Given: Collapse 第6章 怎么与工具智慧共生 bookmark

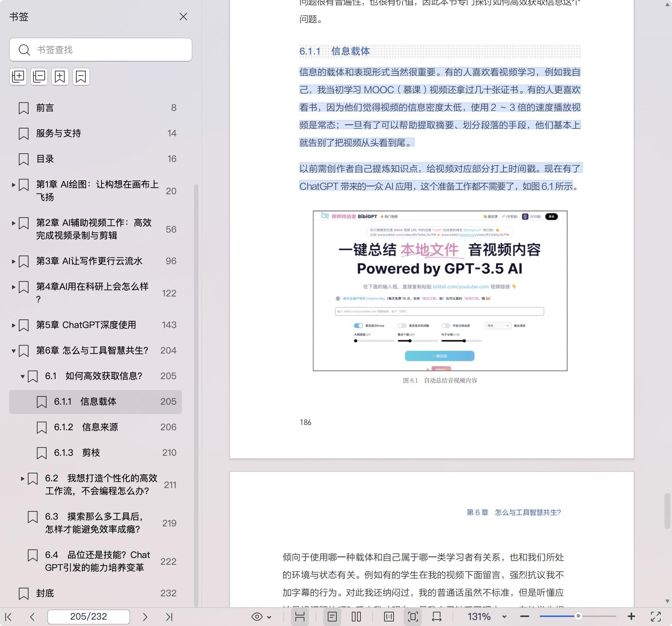Looking at the screenshot, I should click(14, 351).
